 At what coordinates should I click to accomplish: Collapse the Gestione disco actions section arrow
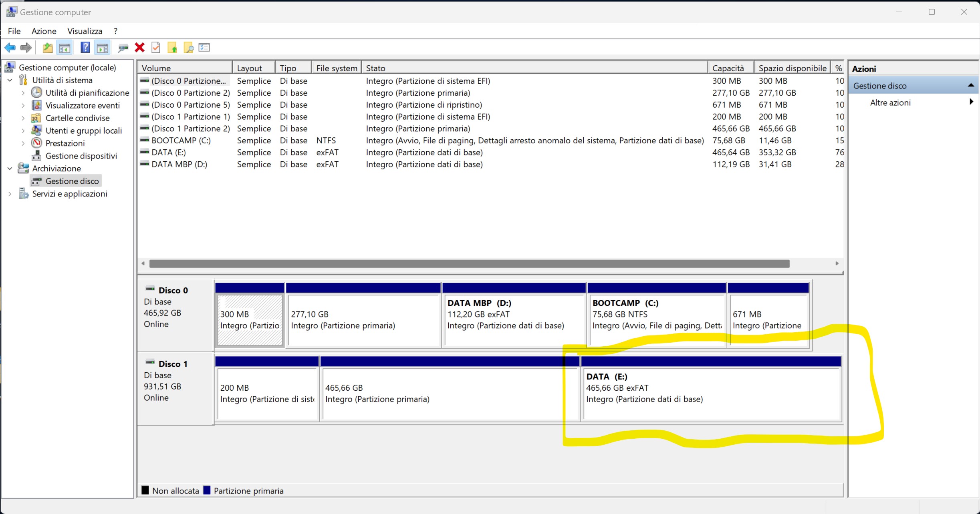point(970,85)
